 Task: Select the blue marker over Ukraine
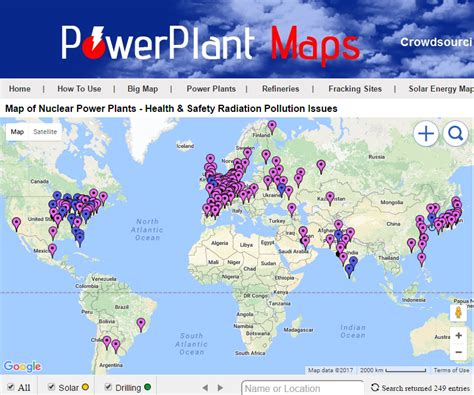coord(282,190)
